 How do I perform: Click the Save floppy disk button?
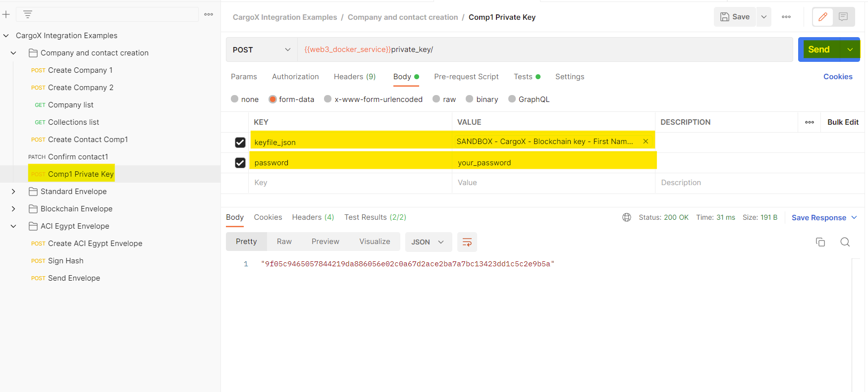point(735,17)
